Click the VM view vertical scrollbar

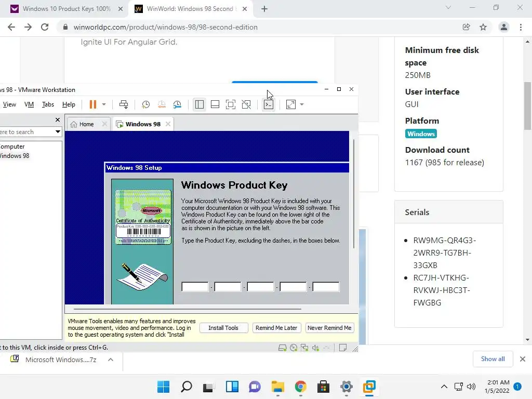click(353, 193)
